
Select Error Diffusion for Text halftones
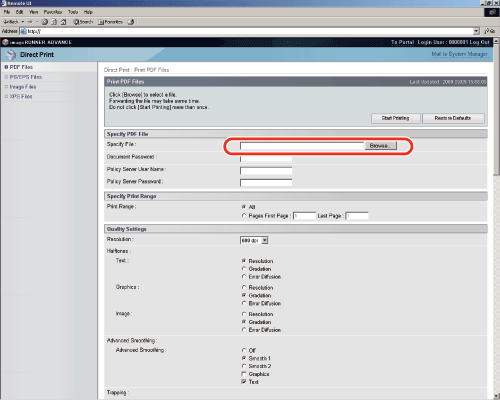point(244,277)
